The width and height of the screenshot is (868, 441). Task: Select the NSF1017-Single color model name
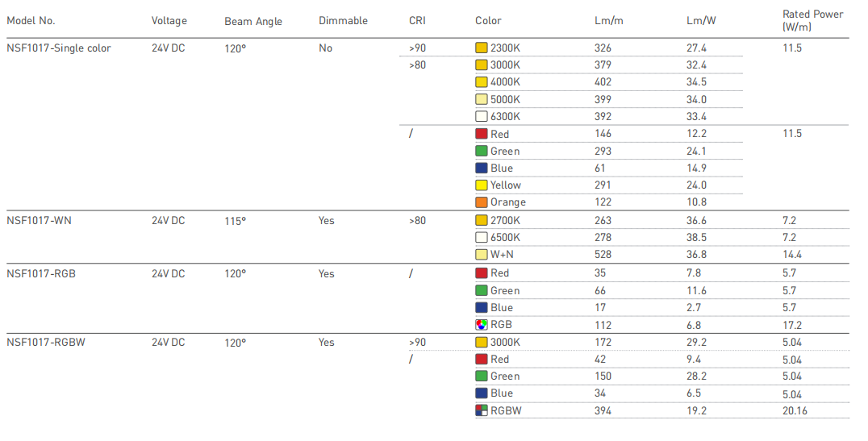pos(59,48)
